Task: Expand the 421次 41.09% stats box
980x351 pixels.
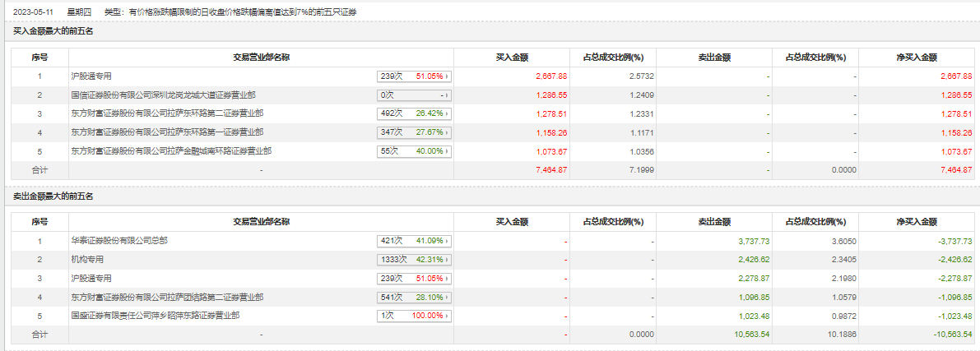Action: (x=416, y=241)
